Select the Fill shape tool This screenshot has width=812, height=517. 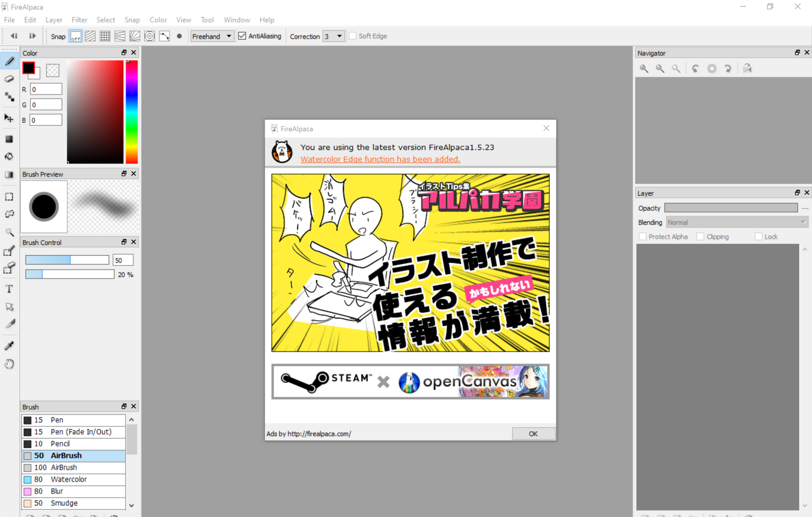coord(9,139)
